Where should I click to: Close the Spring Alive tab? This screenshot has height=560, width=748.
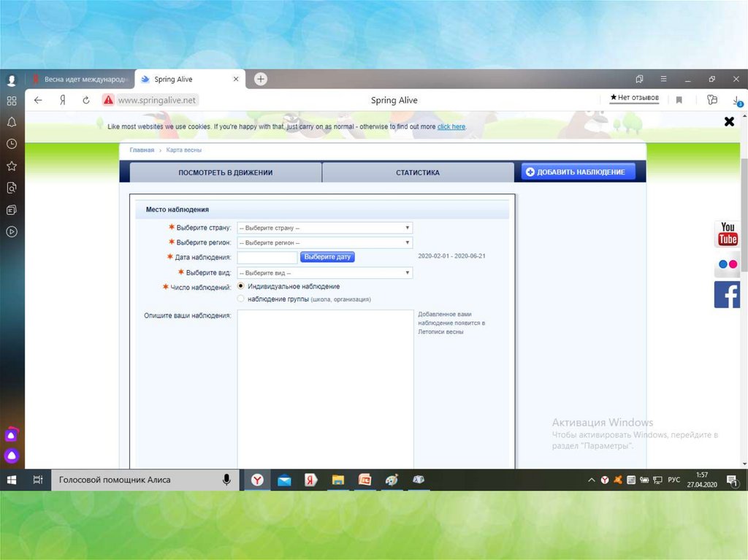tap(236, 79)
